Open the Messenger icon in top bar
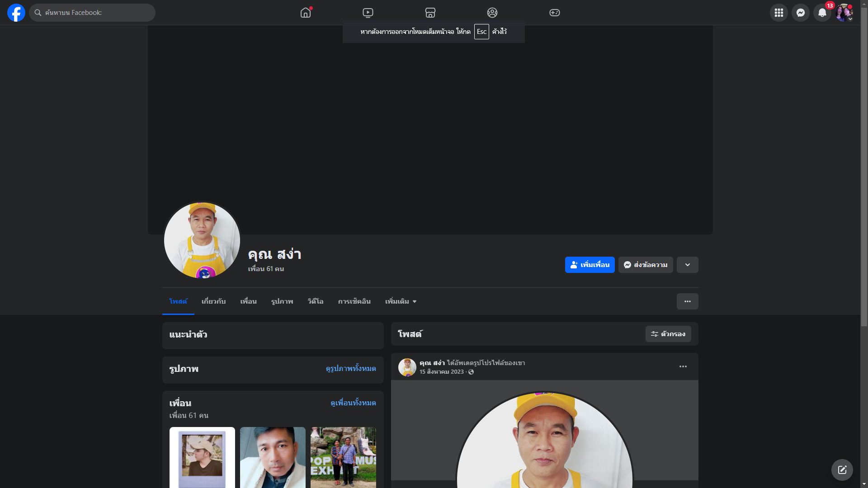 click(801, 13)
